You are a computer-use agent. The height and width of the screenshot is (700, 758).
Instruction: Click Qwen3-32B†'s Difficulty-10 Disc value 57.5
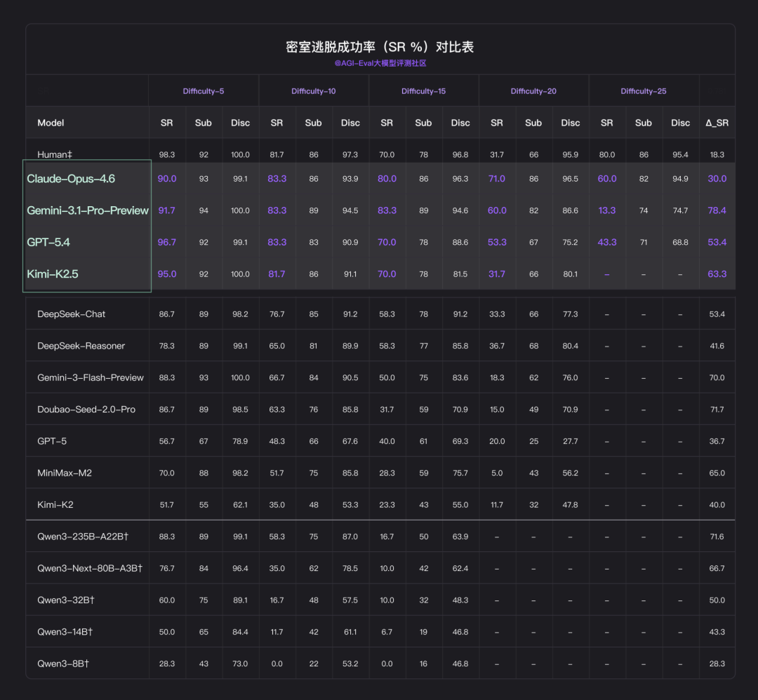tap(350, 600)
